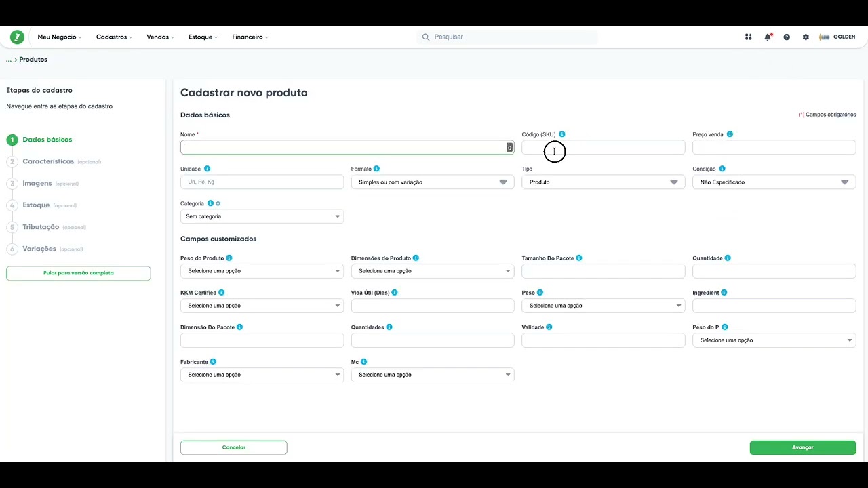The height and width of the screenshot is (488, 868).
Task: Go to the Variações step
Action: pyautogui.click(x=45, y=249)
